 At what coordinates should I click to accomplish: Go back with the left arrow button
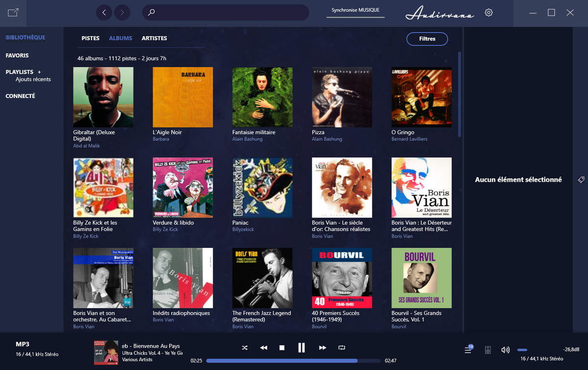(x=104, y=12)
